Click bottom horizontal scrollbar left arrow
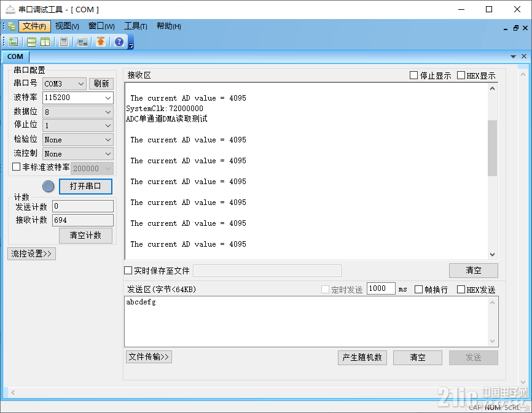 13,392
